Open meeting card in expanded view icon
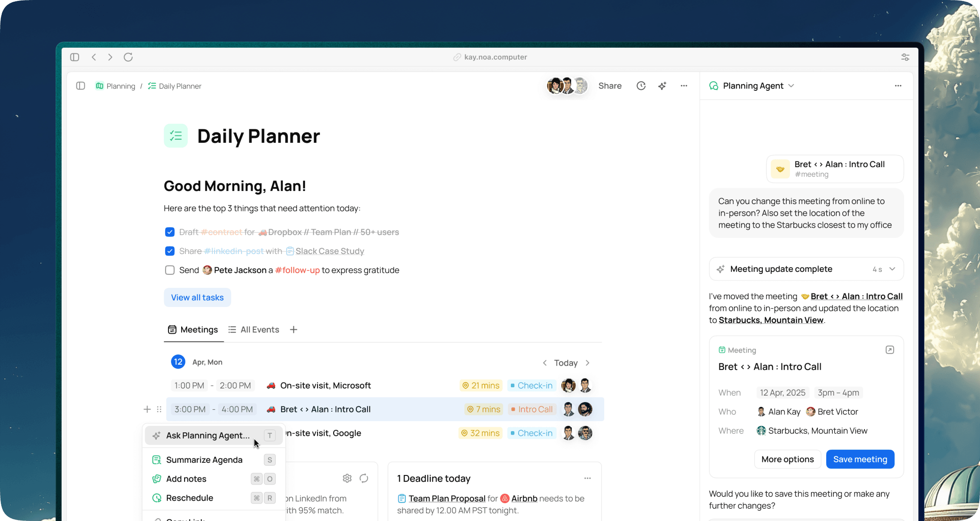This screenshot has height=521, width=980. [x=890, y=350]
